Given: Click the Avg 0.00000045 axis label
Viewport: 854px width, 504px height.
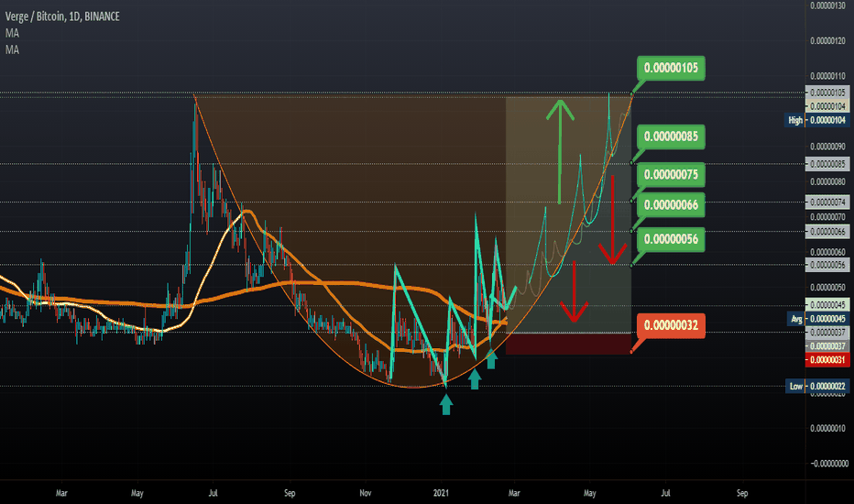Looking at the screenshot, I should 817,319.
